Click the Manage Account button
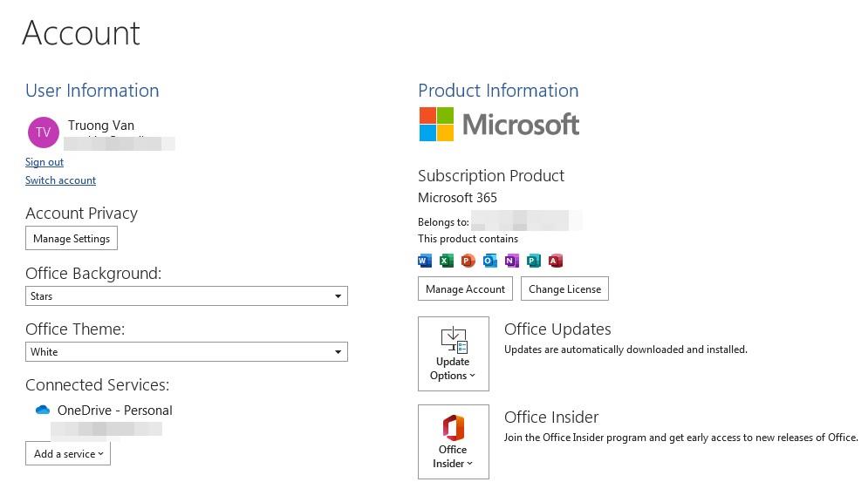Screen dimensions: 868x482 (x=465, y=289)
